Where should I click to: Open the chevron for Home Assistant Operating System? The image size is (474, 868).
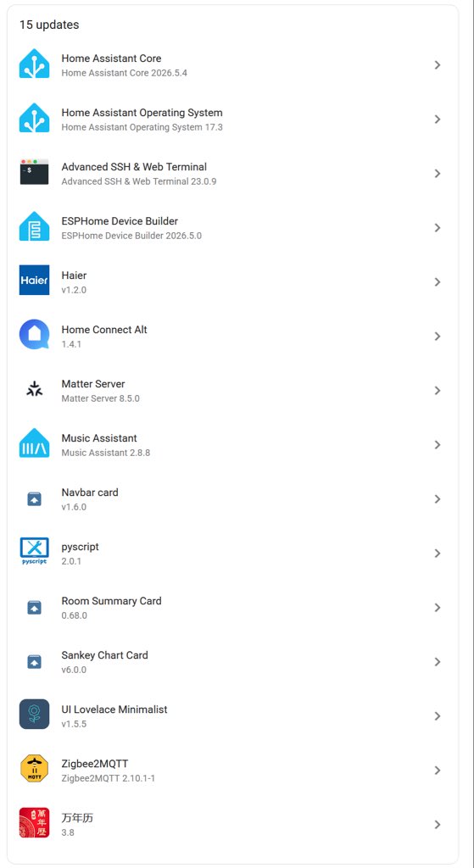pos(438,119)
